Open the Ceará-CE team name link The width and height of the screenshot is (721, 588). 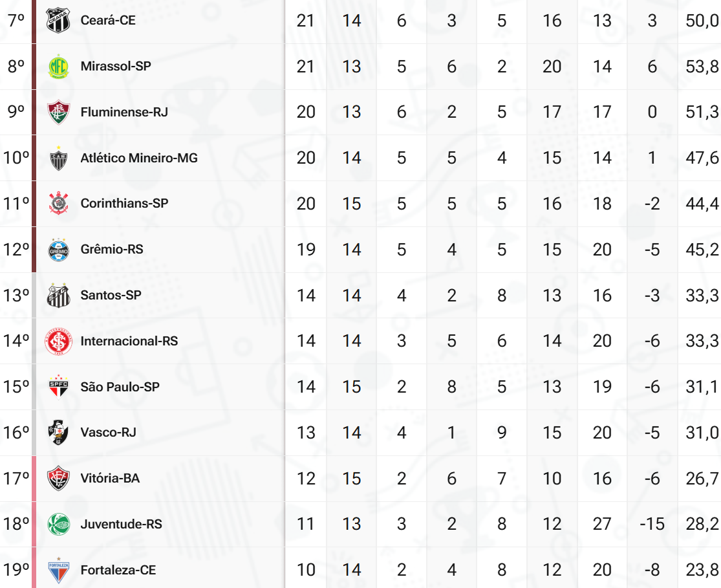pyautogui.click(x=108, y=21)
